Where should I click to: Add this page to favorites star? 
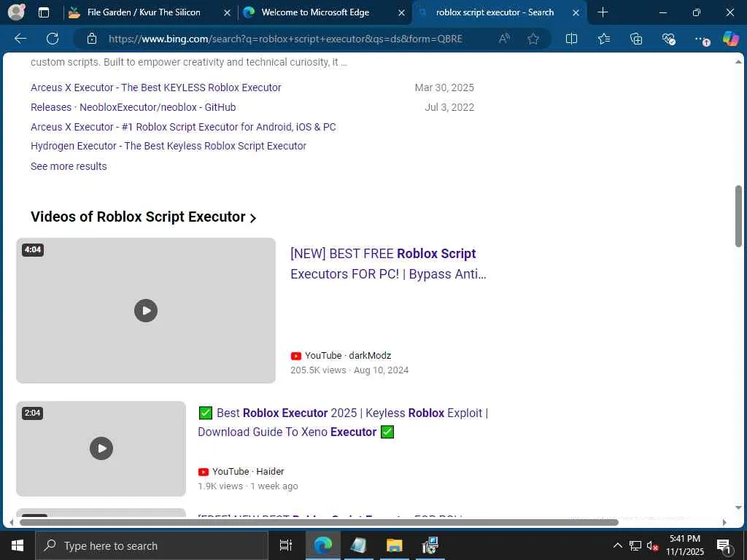[533, 39]
